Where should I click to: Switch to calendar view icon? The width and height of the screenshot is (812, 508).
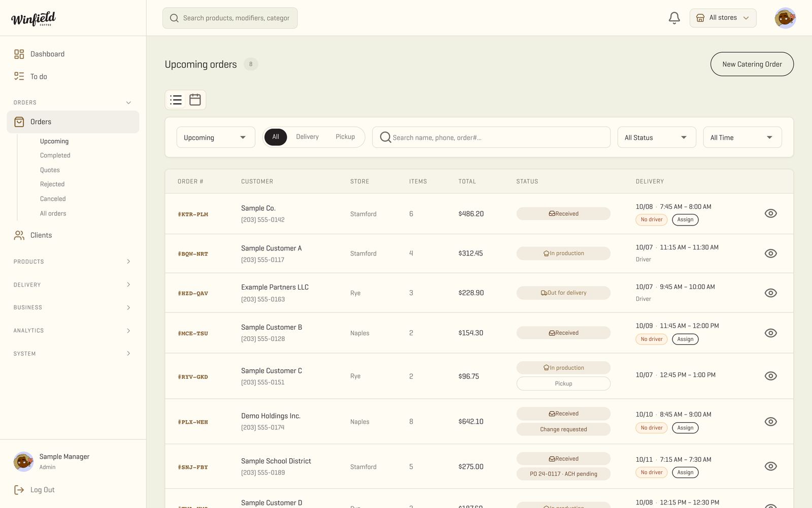point(195,100)
